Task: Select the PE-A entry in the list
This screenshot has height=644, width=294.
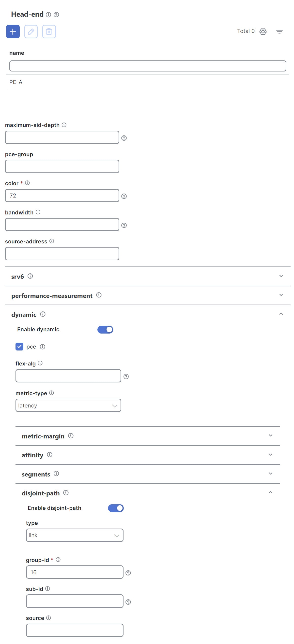Action: click(x=15, y=82)
